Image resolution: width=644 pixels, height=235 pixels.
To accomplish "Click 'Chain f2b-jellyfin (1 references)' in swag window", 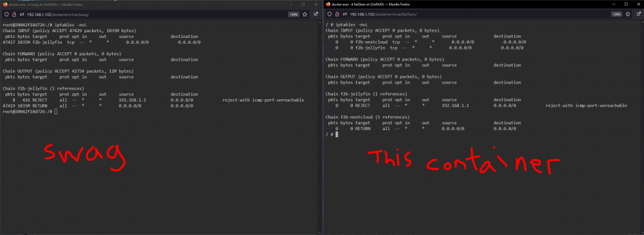I will click(44, 88).
